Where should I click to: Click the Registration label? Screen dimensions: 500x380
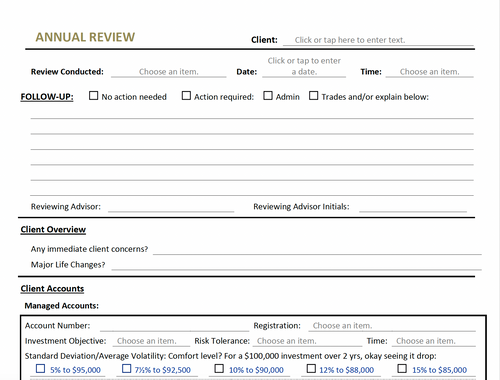277,326
